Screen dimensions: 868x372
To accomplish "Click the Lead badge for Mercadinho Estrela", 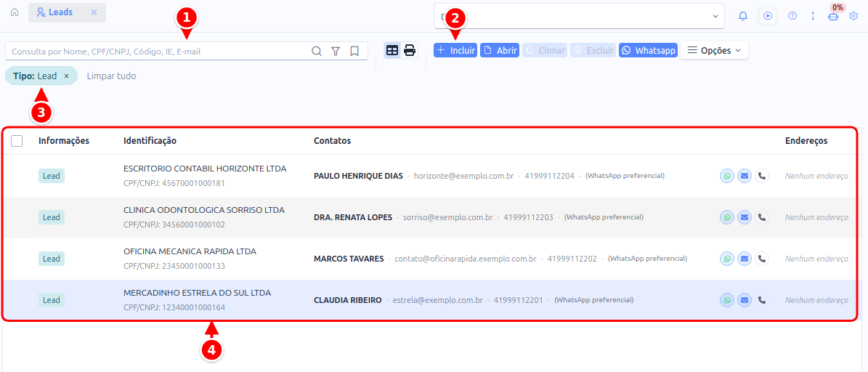I will tap(52, 300).
